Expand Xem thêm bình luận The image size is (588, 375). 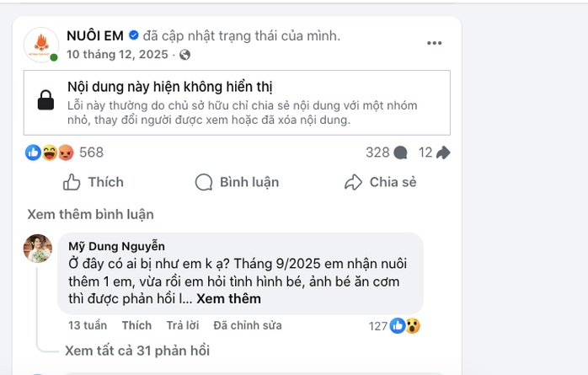(x=90, y=214)
